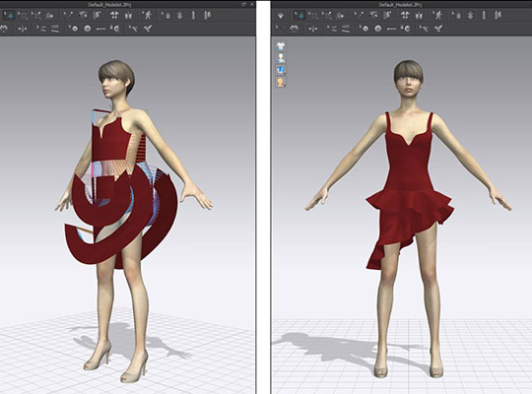Click the Default_Modelist title of left window
The width and height of the screenshot is (532, 394).
[x=109, y=5]
